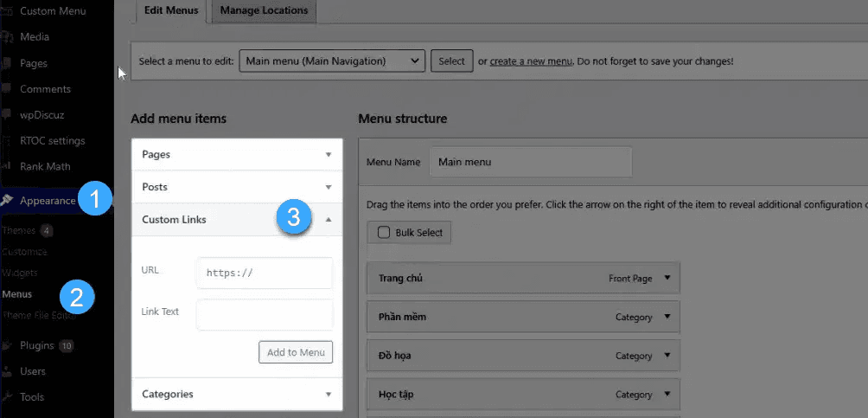This screenshot has width=868, height=418.
Task: Open Users in the sidebar
Action: [x=33, y=371]
